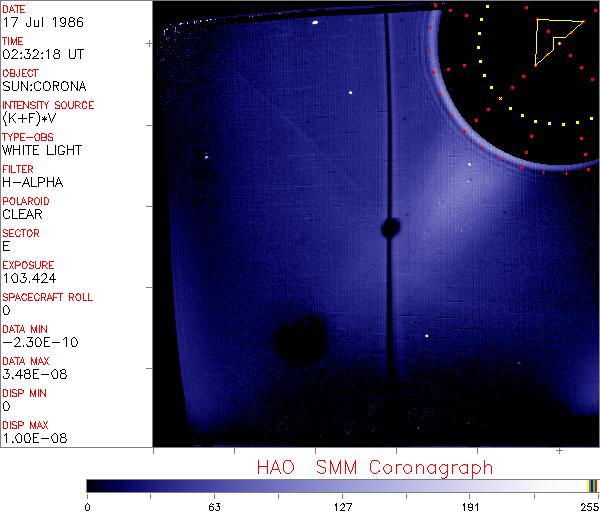Click the POLAROID label

coord(28,201)
